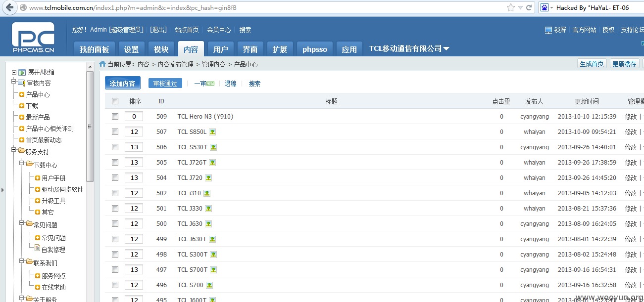The width and height of the screenshot is (644, 302).
Task: Click the thumbnail image icon after TCL i310
Action: pyautogui.click(x=207, y=193)
